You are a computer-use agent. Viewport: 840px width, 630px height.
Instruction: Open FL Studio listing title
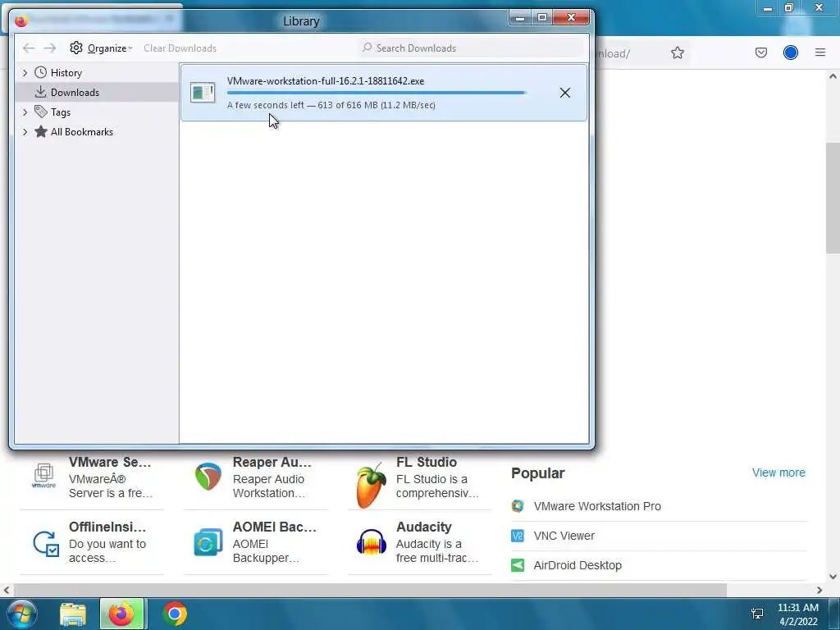pyautogui.click(x=427, y=462)
